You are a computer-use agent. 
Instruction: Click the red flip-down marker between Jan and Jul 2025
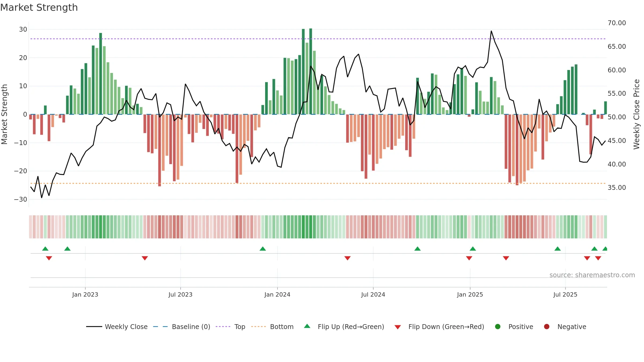pos(506,258)
